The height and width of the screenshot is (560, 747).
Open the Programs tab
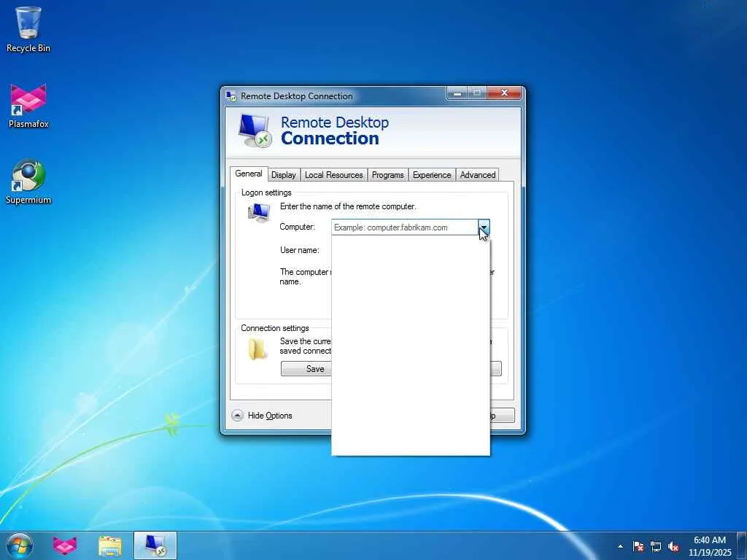pyautogui.click(x=387, y=175)
